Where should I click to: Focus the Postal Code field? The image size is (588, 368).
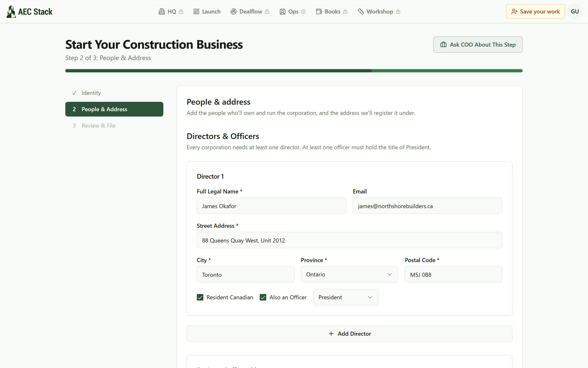pyautogui.click(x=453, y=274)
